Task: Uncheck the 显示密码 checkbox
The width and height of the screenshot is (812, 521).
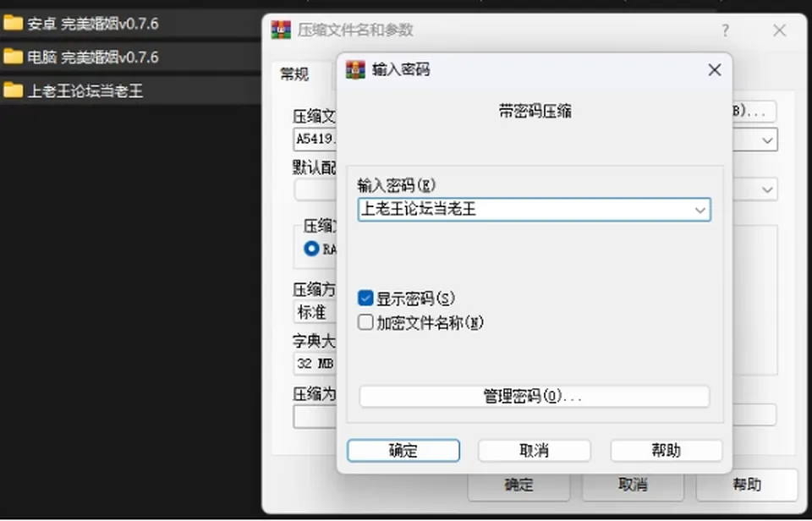Action: click(x=365, y=299)
